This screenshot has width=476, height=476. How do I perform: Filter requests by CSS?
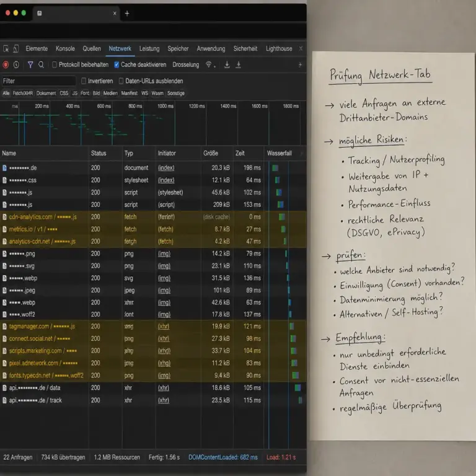coord(64,93)
